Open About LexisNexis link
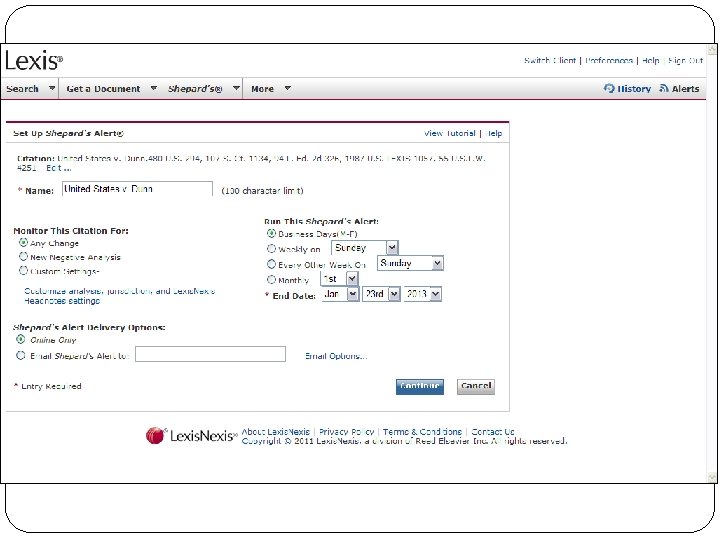Image resolution: width=720 pixels, height=540 pixels. tap(276, 432)
